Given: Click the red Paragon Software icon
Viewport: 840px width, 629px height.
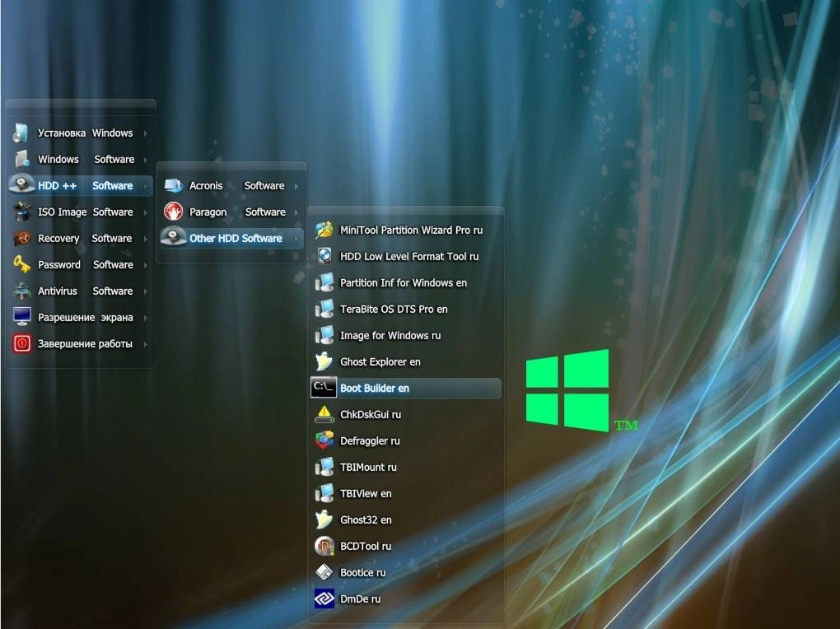Looking at the screenshot, I should pos(174,212).
